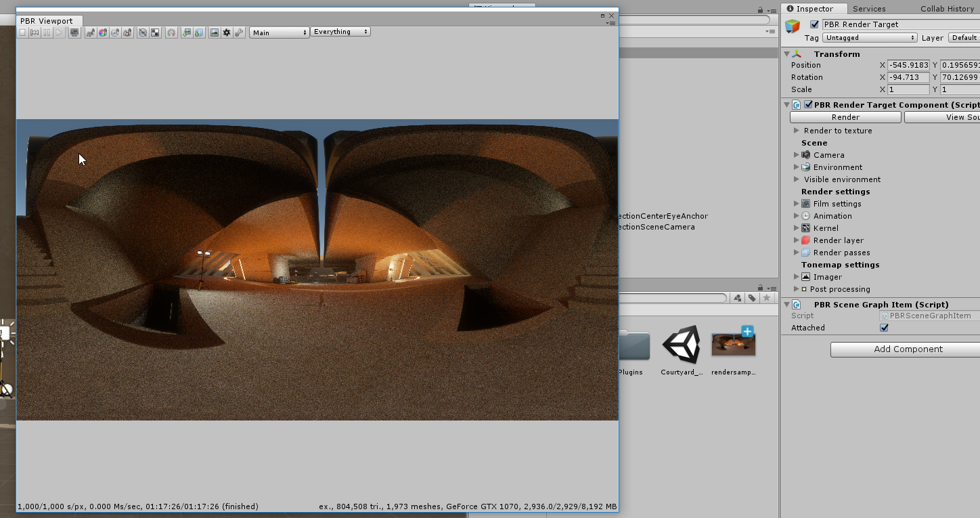Screen dimensions: 980x518
Task: Click the color wheel picker icon in toolbar
Action: point(103,33)
